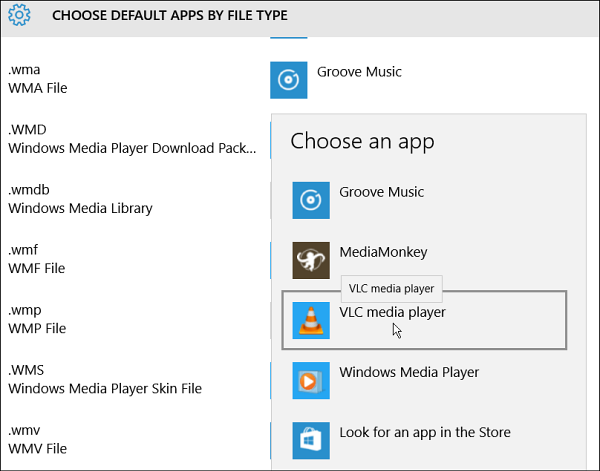Select the .WMS Skin File entry
The image size is (600, 471).
[x=120, y=379]
